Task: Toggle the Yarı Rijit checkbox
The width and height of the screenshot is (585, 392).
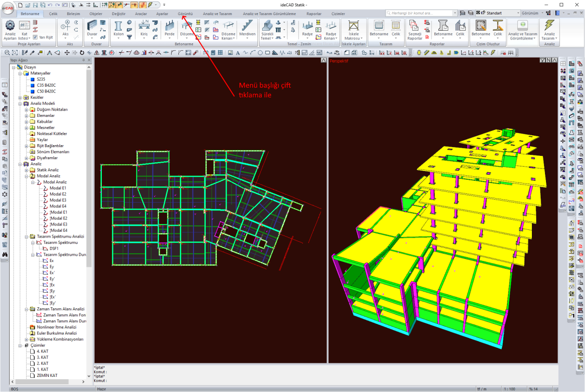Action: (x=35, y=37)
